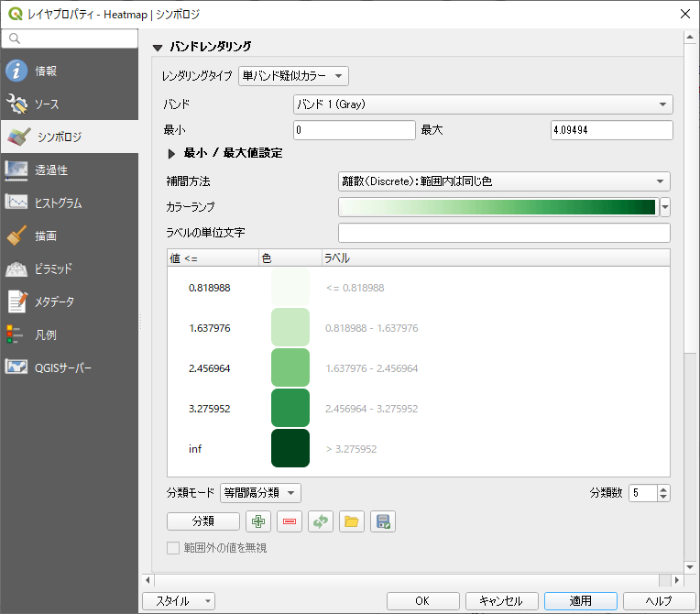Image resolution: width=700 pixels, height=614 pixels.
Task: Open the ヒストグラム (Histogram) sidebar page
Action: (70, 203)
